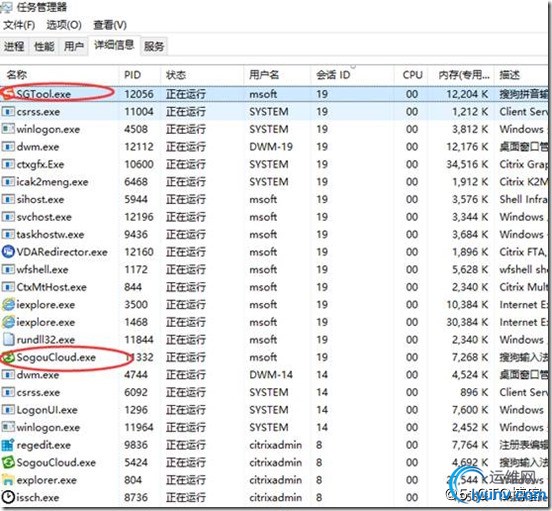Select the regedit.exe process name
The width and height of the screenshot is (552, 511).
tap(44, 445)
